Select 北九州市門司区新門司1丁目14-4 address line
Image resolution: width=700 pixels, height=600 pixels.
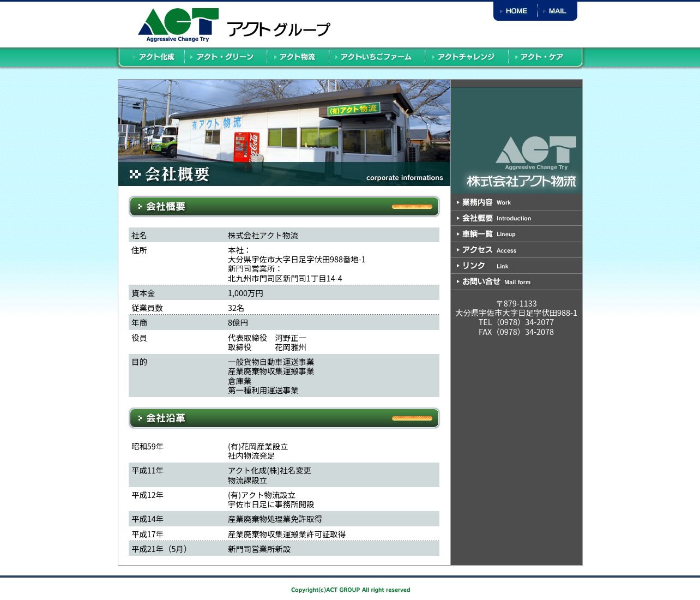tap(285, 279)
